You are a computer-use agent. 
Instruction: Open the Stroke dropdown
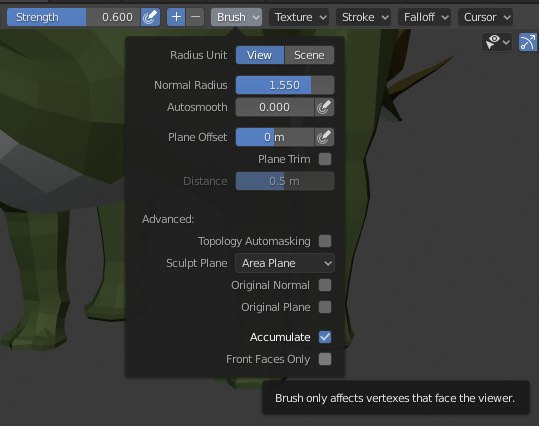tap(364, 17)
